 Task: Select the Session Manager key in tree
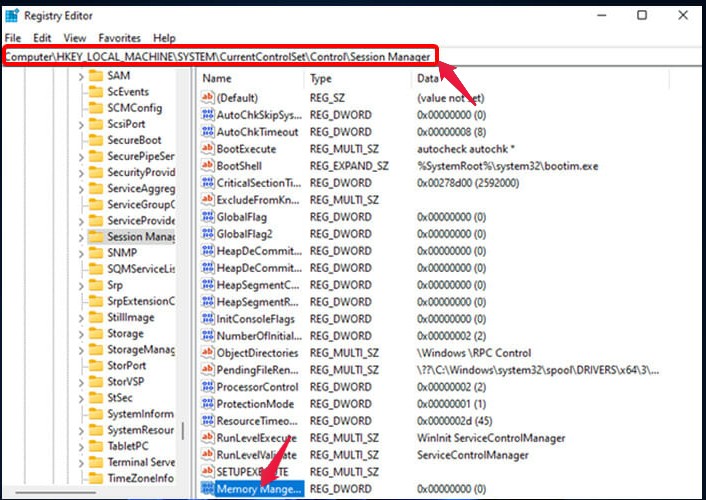point(140,237)
